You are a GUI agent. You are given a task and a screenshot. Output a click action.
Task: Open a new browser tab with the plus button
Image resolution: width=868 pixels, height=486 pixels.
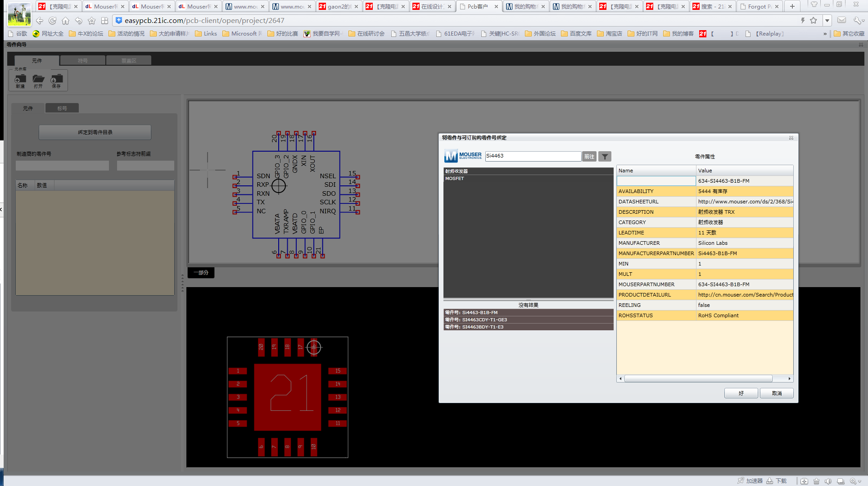[792, 6]
